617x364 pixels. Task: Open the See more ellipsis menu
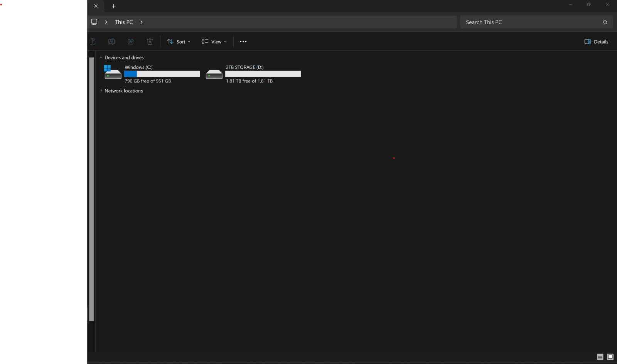[x=243, y=42]
